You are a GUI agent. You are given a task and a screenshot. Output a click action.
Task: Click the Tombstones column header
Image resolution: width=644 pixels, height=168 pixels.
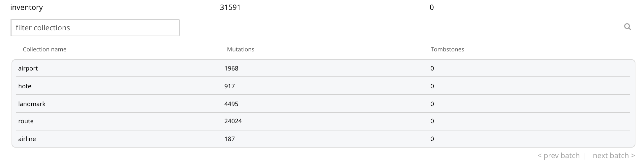click(x=447, y=49)
